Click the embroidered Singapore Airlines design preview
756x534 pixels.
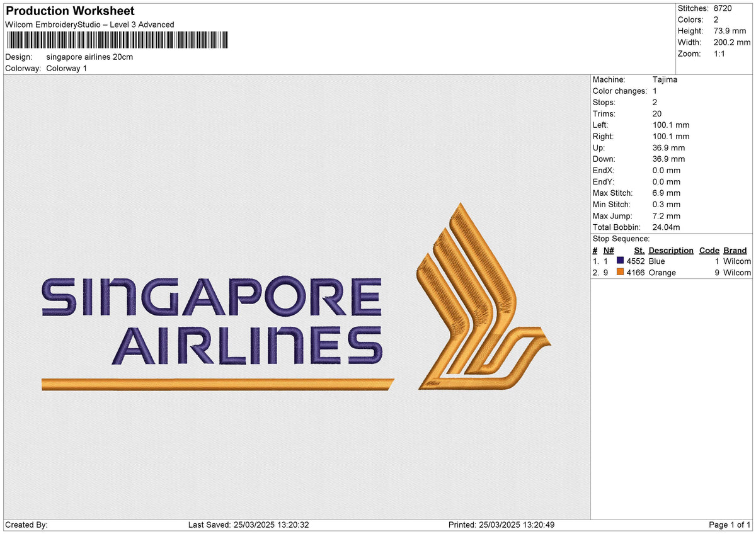(297, 297)
